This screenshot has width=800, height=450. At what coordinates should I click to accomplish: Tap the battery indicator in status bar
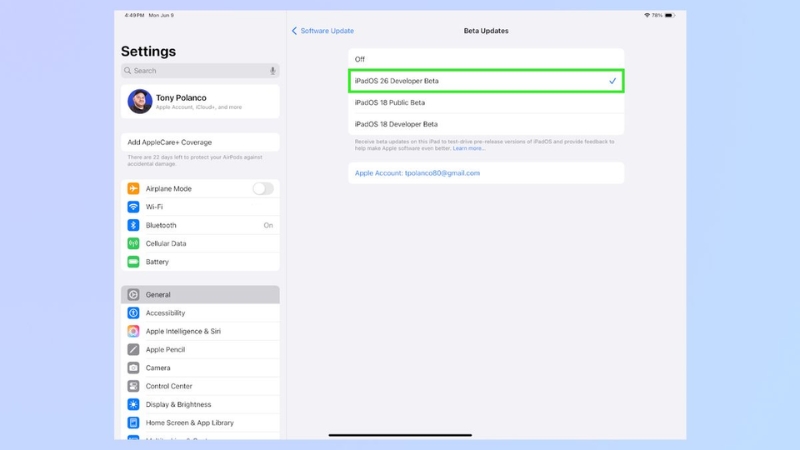tap(669, 15)
